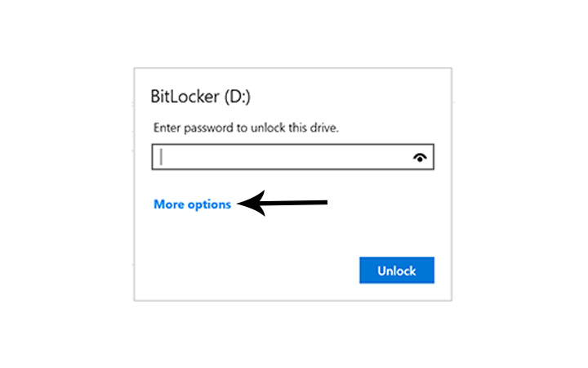The height and width of the screenshot is (368, 588).
Task: Click the 'Enter password to unlock this drive' text
Action: 246,128
